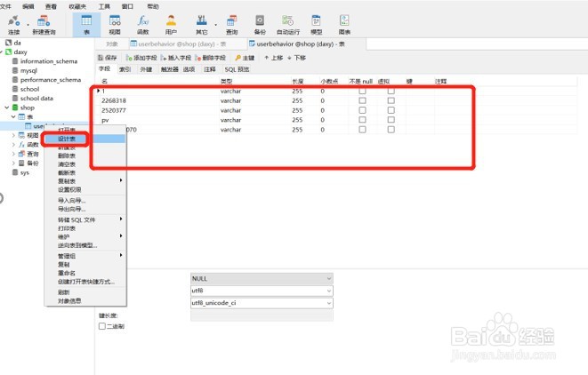This screenshot has height=375, width=588.
Task: Open the 自动运行 (Automation) toolbar icon
Action: coord(288,25)
